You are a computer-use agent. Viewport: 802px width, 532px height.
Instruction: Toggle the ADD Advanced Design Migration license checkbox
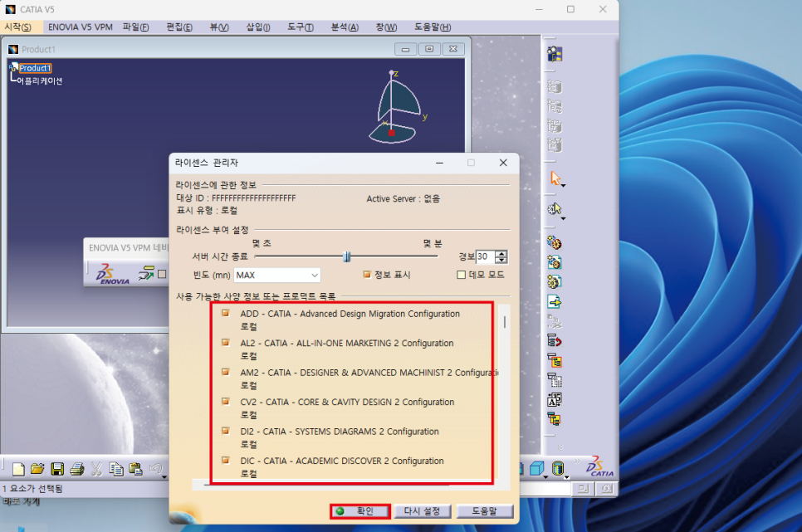[x=225, y=313]
